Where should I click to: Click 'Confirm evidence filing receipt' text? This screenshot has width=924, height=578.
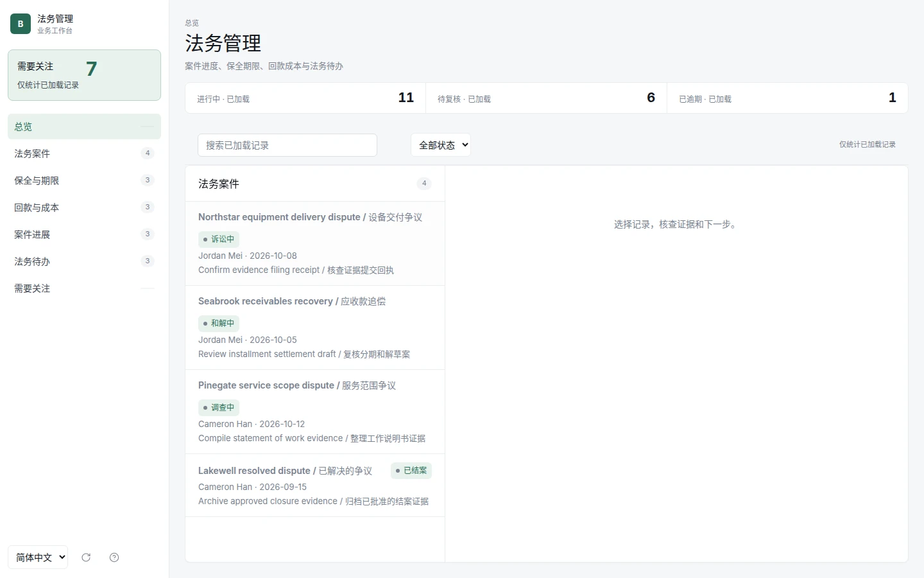259,270
